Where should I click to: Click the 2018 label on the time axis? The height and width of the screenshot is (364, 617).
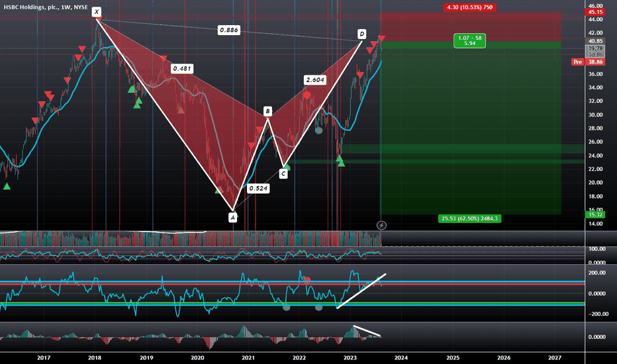tap(95, 357)
